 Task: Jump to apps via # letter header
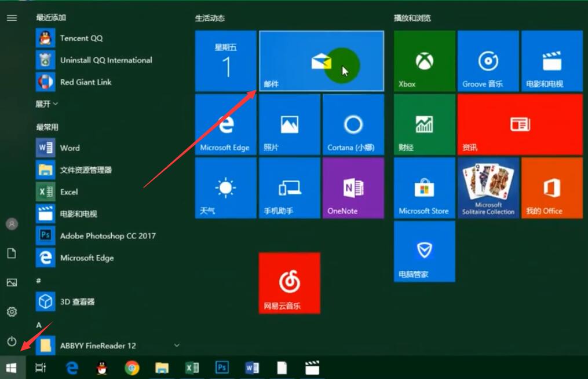pos(38,280)
